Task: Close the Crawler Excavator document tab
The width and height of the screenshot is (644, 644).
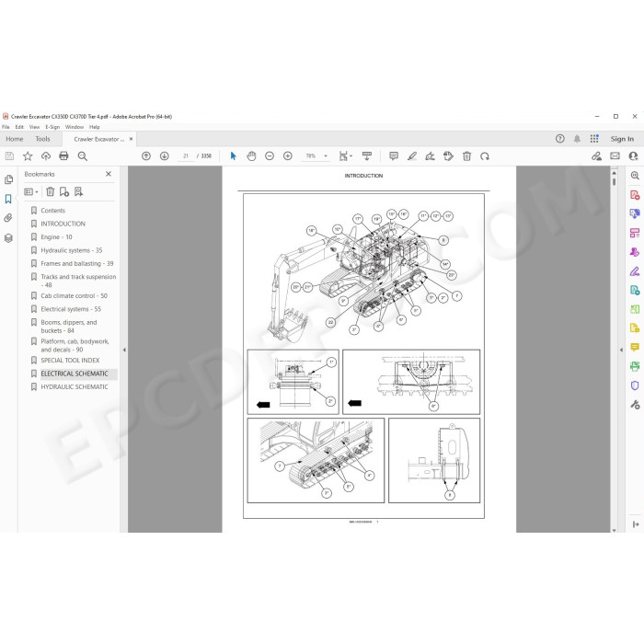Action: click(131, 139)
